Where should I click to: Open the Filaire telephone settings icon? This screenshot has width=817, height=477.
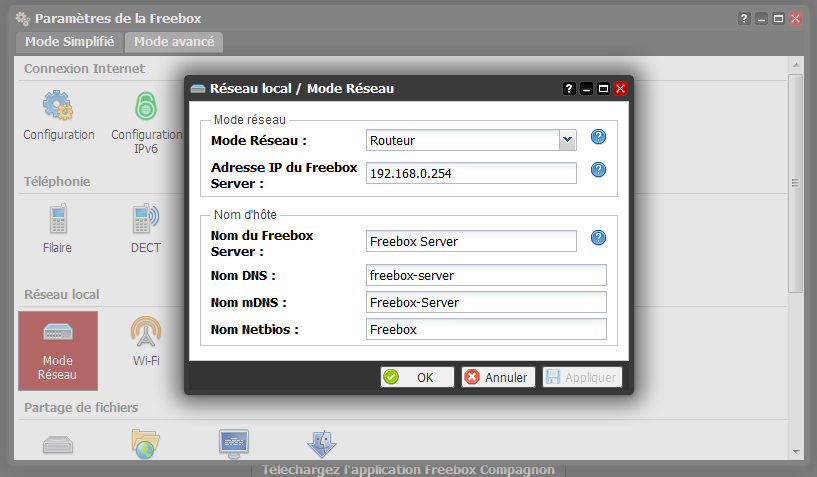[x=58, y=218]
